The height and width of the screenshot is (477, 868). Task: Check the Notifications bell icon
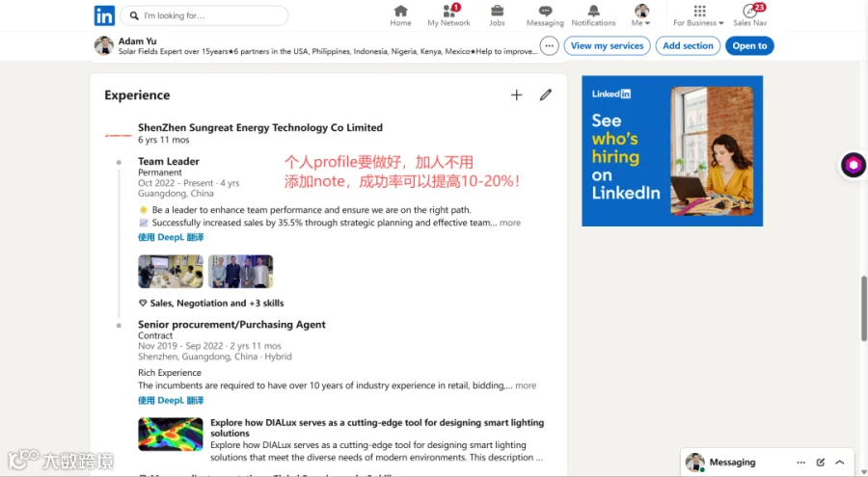click(593, 11)
